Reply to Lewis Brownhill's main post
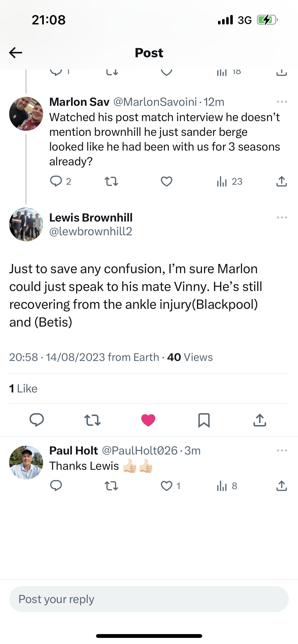This screenshot has width=298, height=644. point(37,420)
